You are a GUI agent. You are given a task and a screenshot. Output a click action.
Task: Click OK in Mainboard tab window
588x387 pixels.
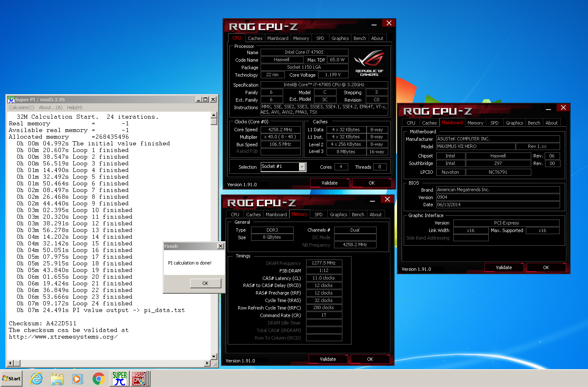point(546,267)
